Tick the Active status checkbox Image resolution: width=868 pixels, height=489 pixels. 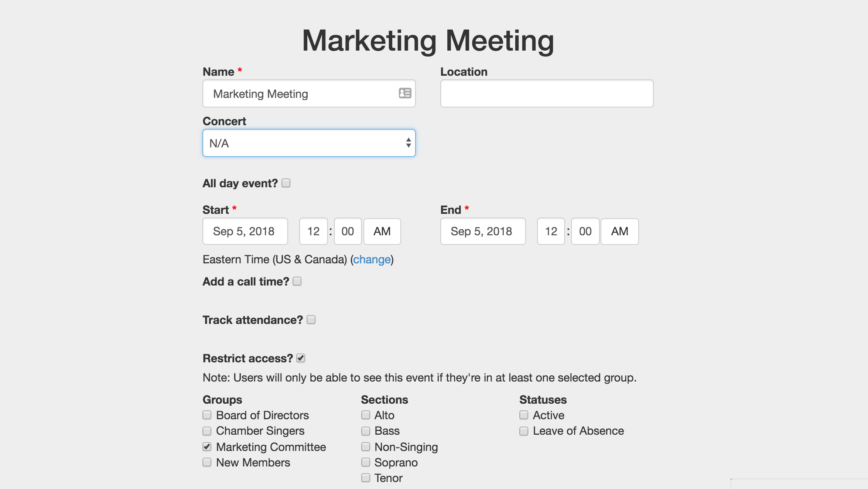tap(524, 415)
